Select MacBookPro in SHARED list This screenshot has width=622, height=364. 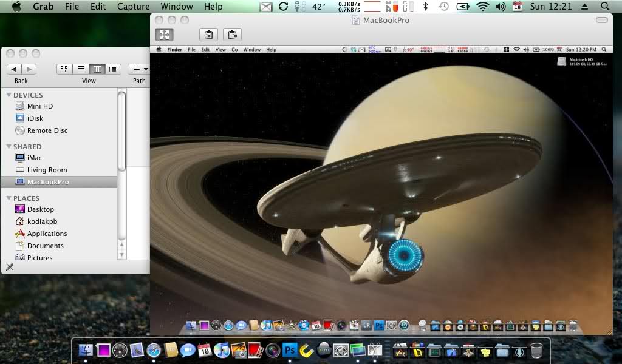pos(60,182)
